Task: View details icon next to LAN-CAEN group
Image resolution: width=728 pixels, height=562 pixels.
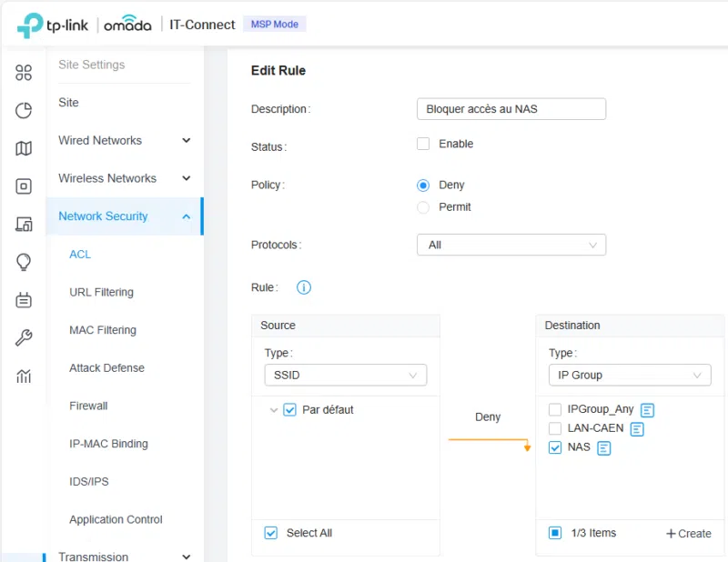Action: (x=637, y=429)
